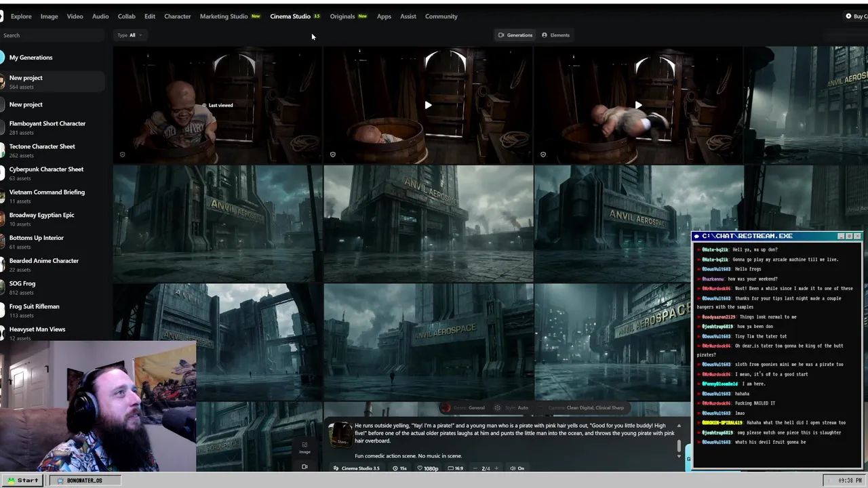
Task: Open the 1080p resolution dropdown
Action: [x=428, y=468]
